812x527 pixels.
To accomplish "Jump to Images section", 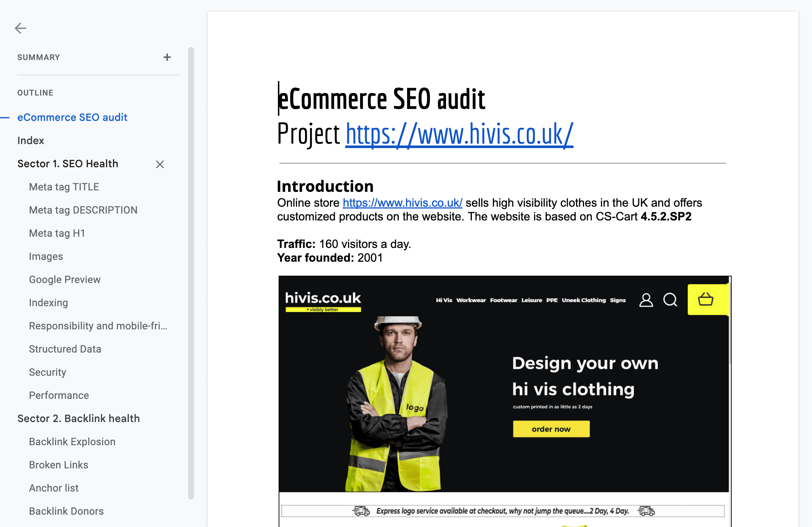I will click(46, 256).
